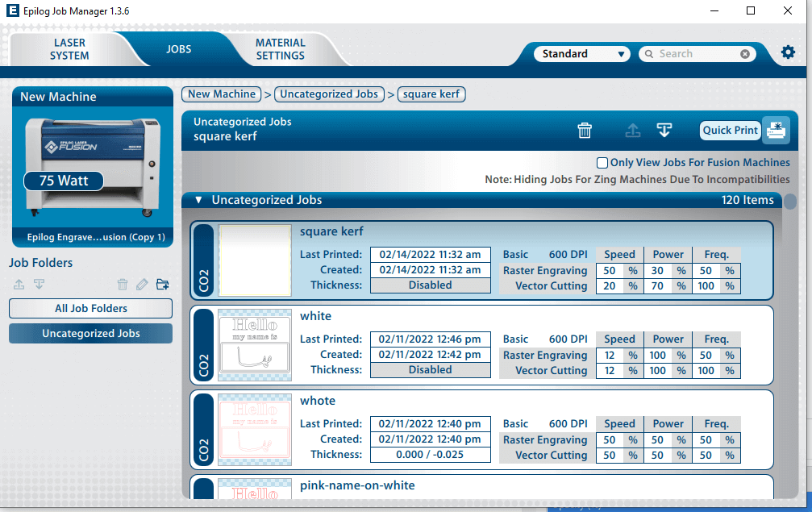Screen dimensions: 812x512
Task: Click the magnifier icon in search box
Action: tap(649, 54)
